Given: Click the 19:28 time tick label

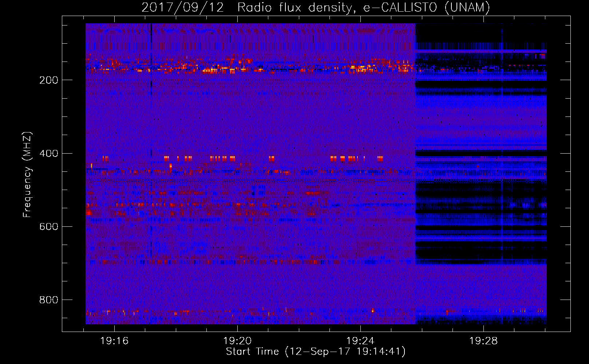Looking at the screenshot, I should (x=483, y=341).
